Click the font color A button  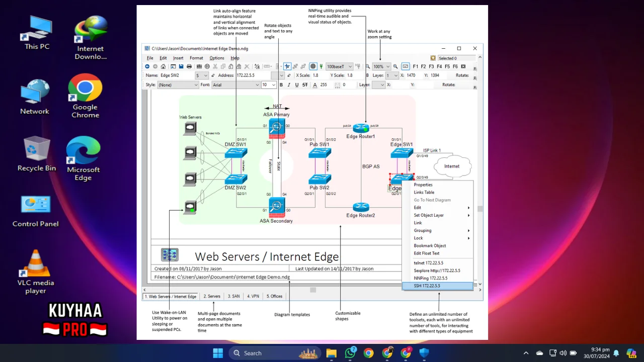[x=315, y=85]
